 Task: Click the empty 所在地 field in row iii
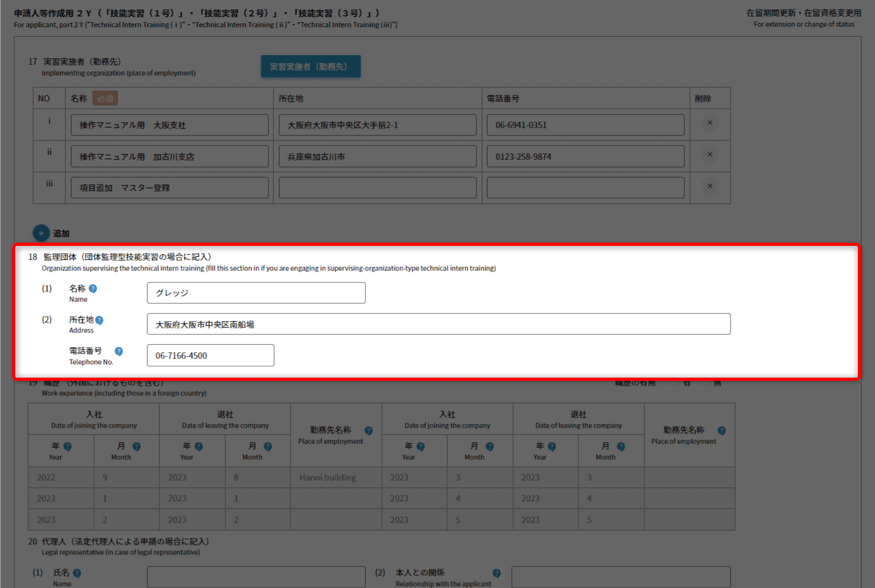tap(377, 188)
